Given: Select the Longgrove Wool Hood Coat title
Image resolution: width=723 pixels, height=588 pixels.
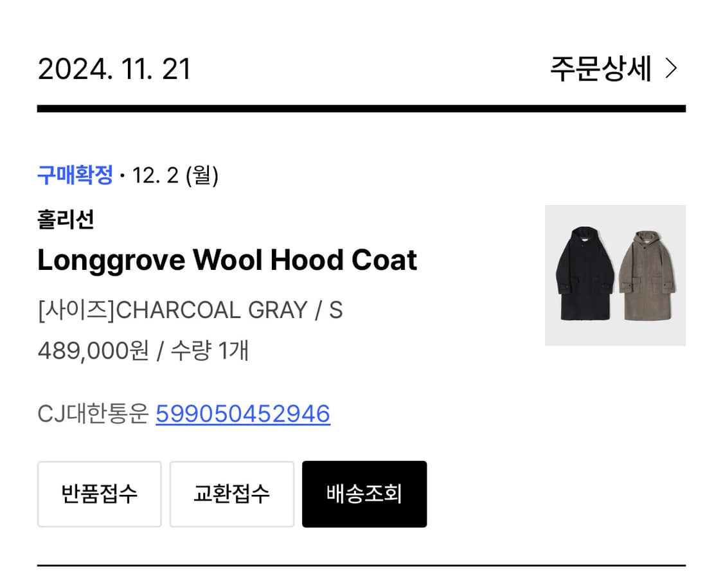Looking at the screenshot, I should pyautogui.click(x=228, y=260).
